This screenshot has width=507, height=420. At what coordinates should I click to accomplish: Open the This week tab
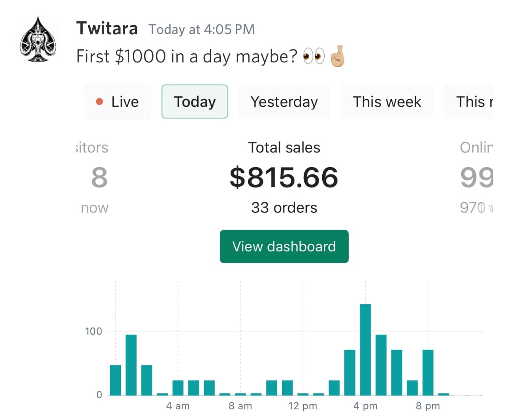(387, 102)
